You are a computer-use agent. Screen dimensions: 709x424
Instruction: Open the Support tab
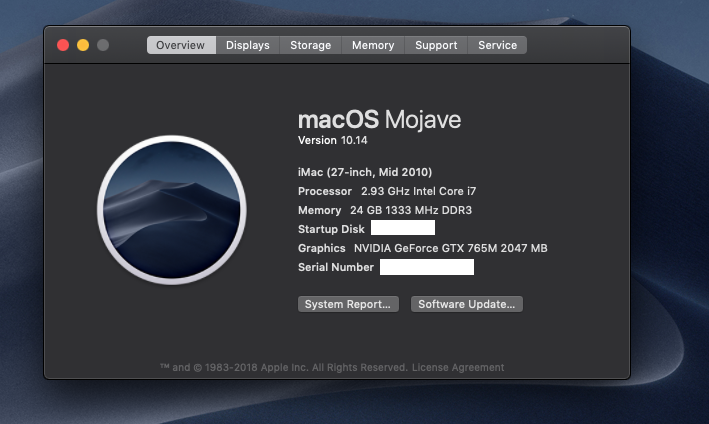(436, 45)
